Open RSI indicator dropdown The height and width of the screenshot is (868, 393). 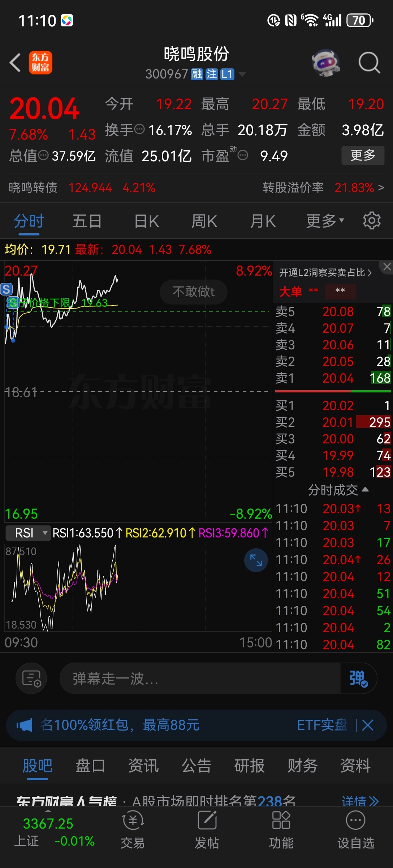[28, 533]
